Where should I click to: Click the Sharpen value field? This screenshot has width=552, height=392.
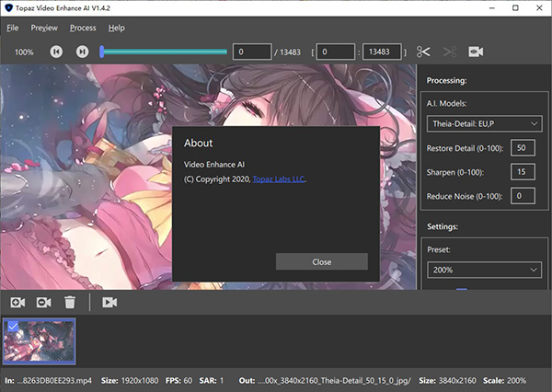tap(523, 171)
